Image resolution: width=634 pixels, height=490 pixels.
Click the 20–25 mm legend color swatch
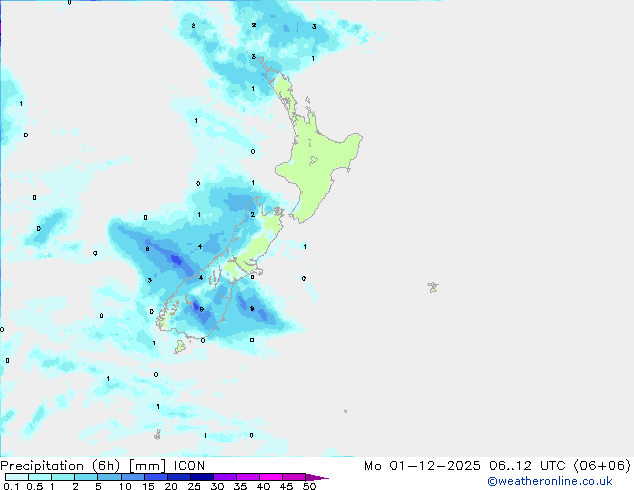pos(179,477)
